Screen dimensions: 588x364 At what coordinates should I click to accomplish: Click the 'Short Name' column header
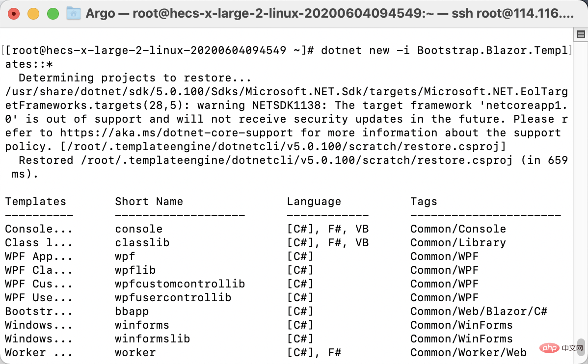149,202
